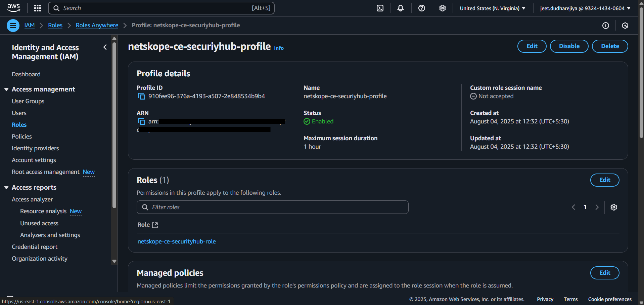Launch CloudShell terminal icon
This screenshot has height=305, width=644.
pyautogui.click(x=380, y=8)
